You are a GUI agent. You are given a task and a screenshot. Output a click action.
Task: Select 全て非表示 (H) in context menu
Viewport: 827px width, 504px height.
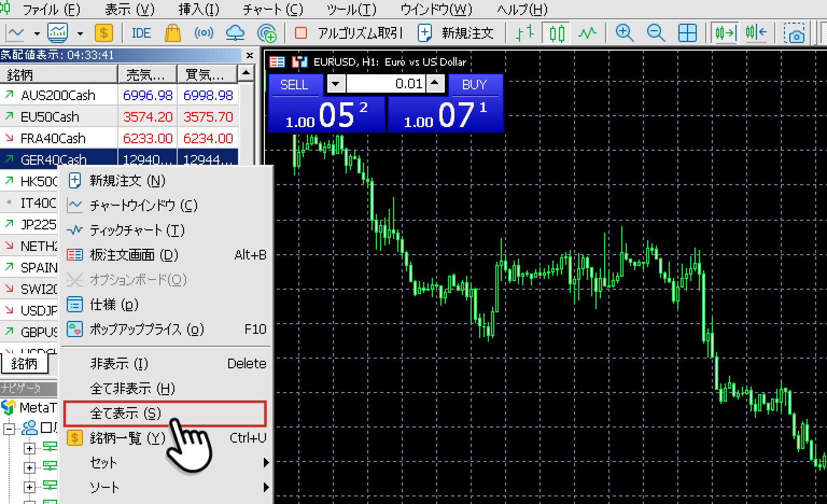[x=167, y=388]
